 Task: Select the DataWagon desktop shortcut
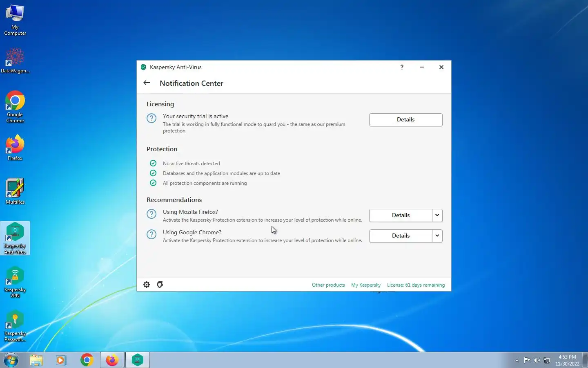(x=15, y=61)
